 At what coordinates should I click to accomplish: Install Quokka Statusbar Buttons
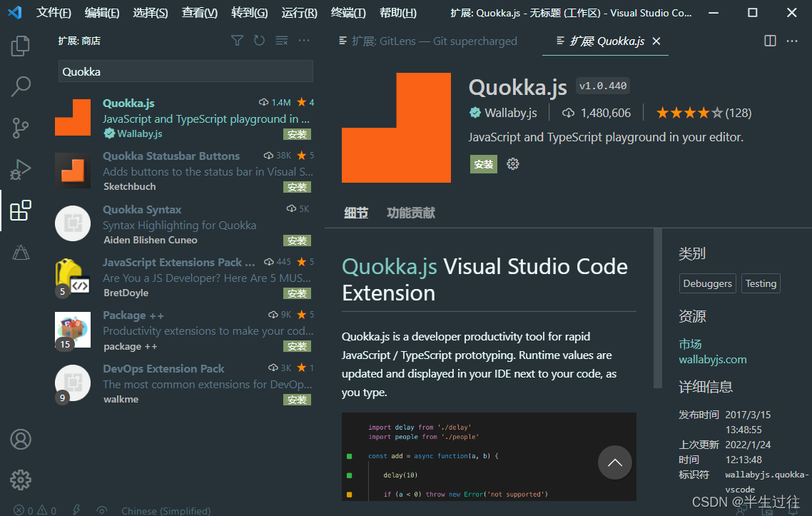pyautogui.click(x=298, y=187)
